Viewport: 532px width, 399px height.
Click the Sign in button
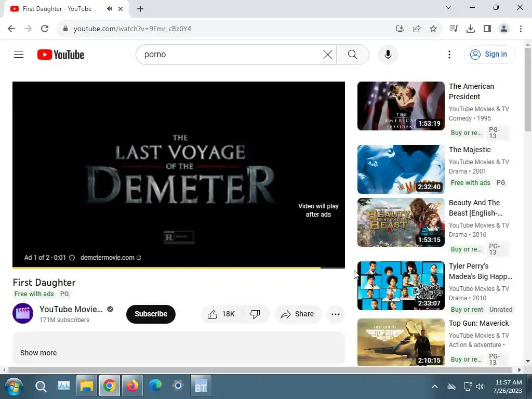click(489, 54)
